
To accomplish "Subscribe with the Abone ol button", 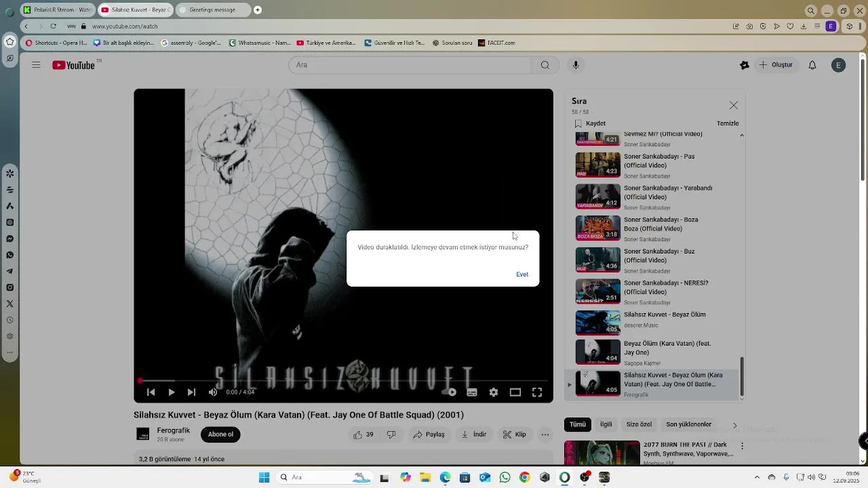I will [x=220, y=434].
